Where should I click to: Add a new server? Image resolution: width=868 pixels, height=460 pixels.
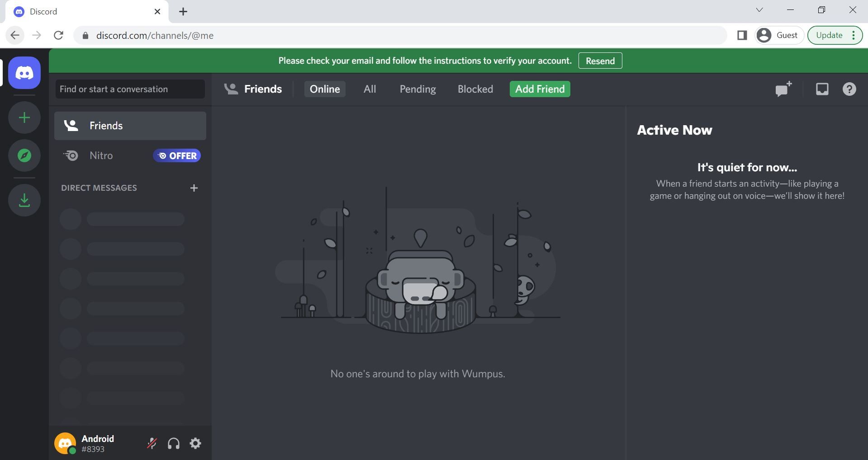(x=24, y=117)
